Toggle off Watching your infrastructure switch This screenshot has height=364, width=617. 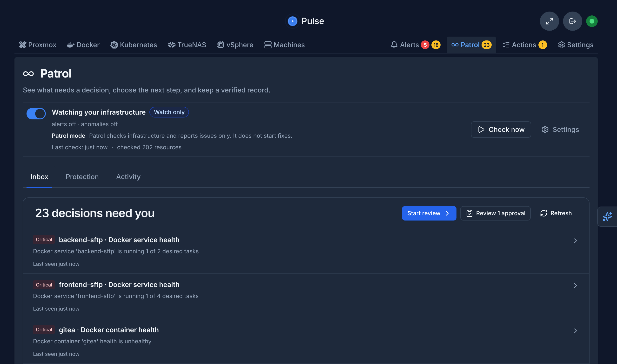pos(36,114)
